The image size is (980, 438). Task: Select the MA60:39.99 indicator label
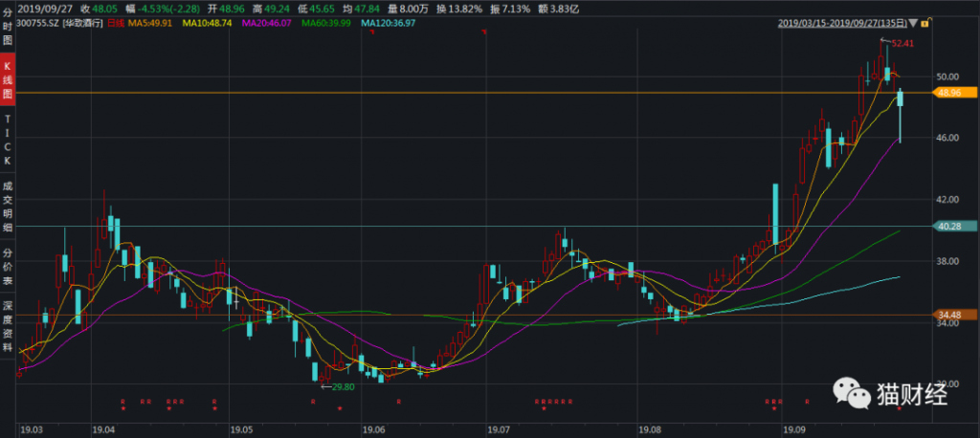pos(326,23)
